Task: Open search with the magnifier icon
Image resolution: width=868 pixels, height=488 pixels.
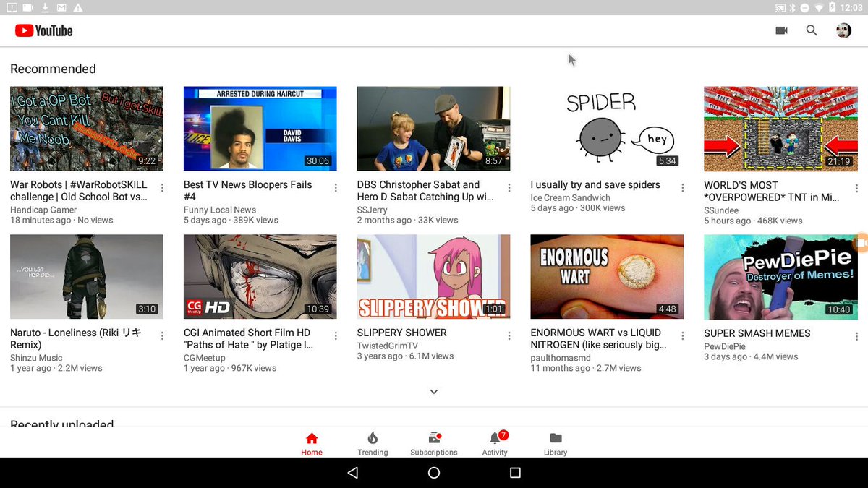Action: tap(812, 30)
